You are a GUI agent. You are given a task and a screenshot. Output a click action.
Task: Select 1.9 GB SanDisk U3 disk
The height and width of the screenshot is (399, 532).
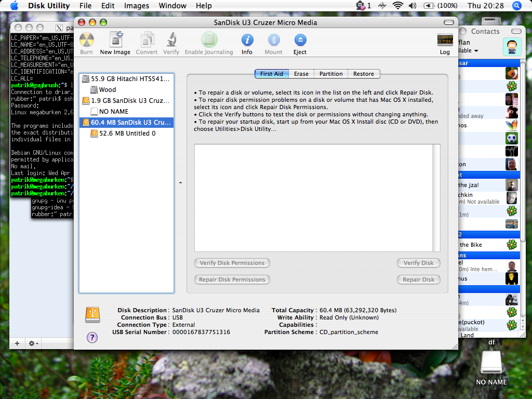point(127,100)
